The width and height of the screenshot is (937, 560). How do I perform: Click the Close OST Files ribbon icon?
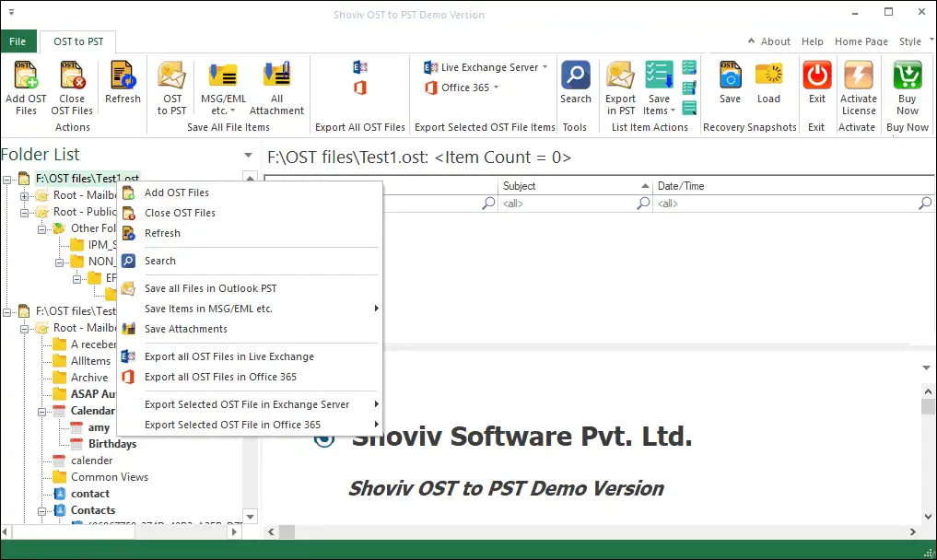pos(72,76)
